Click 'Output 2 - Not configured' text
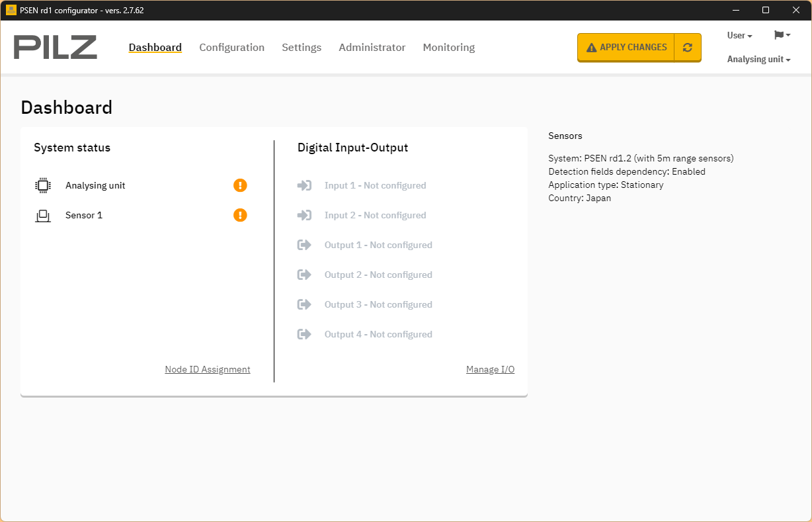This screenshot has width=812, height=522. pos(378,275)
